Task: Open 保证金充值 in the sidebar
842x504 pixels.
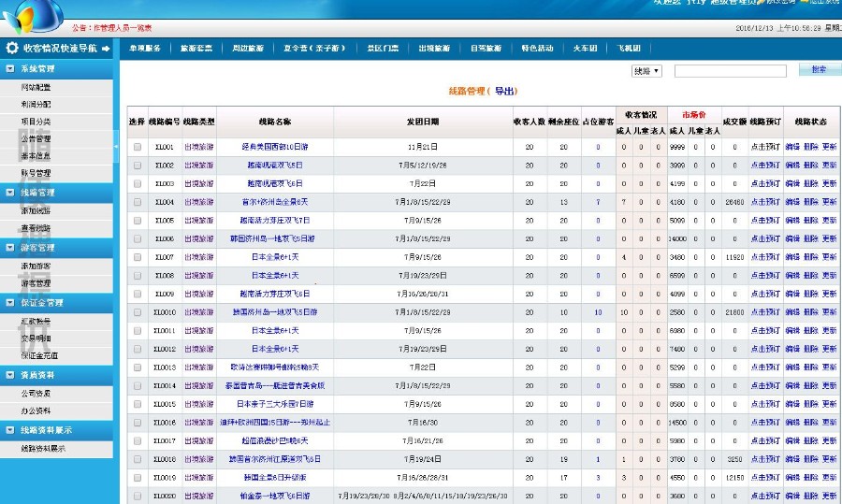Action: [39, 355]
